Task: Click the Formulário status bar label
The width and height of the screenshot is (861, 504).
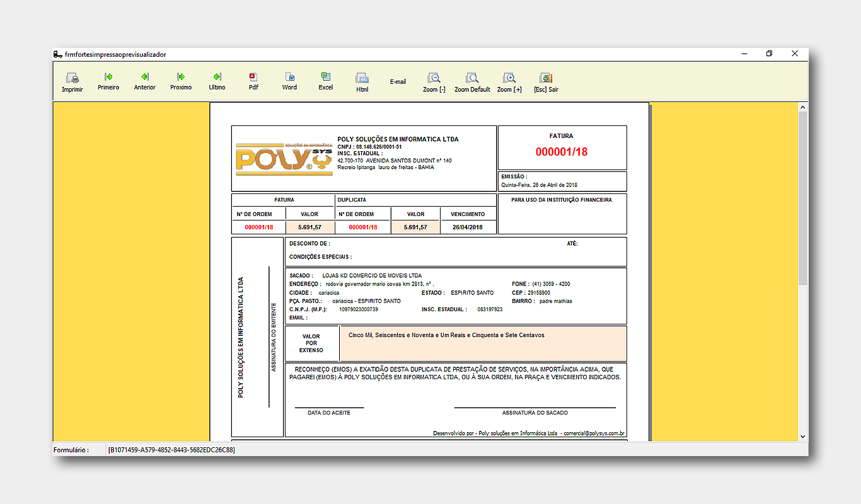Action: tap(71, 450)
